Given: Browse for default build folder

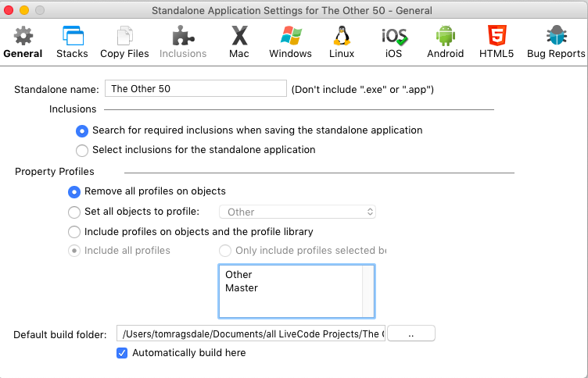Looking at the screenshot, I should (x=411, y=334).
